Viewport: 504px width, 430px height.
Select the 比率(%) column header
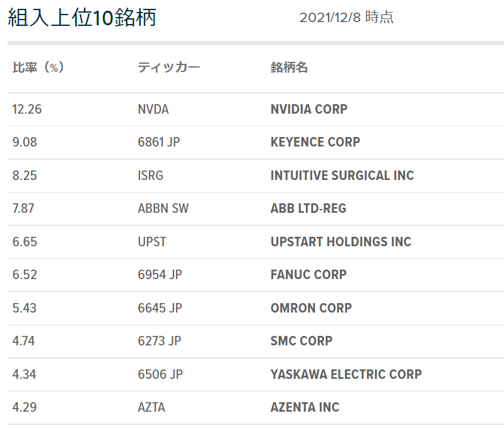pos(38,68)
